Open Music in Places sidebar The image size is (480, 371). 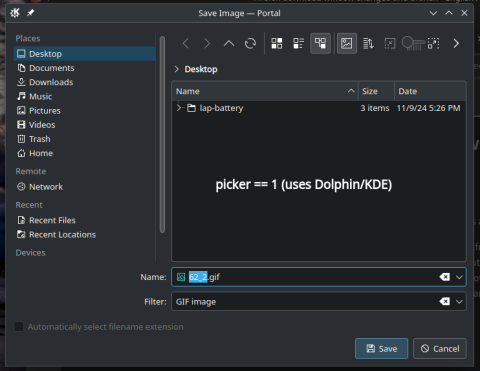point(84,97)
